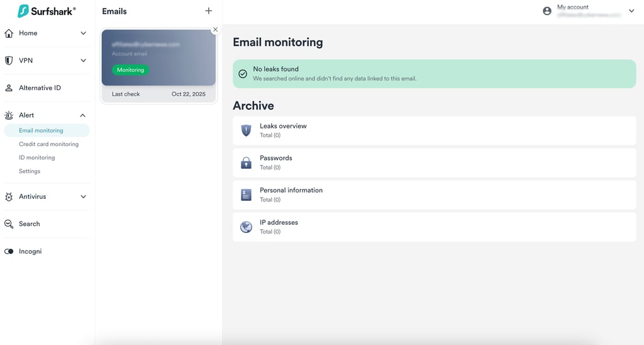Click the VPN shield icon
644x345 pixels.
(9, 60)
